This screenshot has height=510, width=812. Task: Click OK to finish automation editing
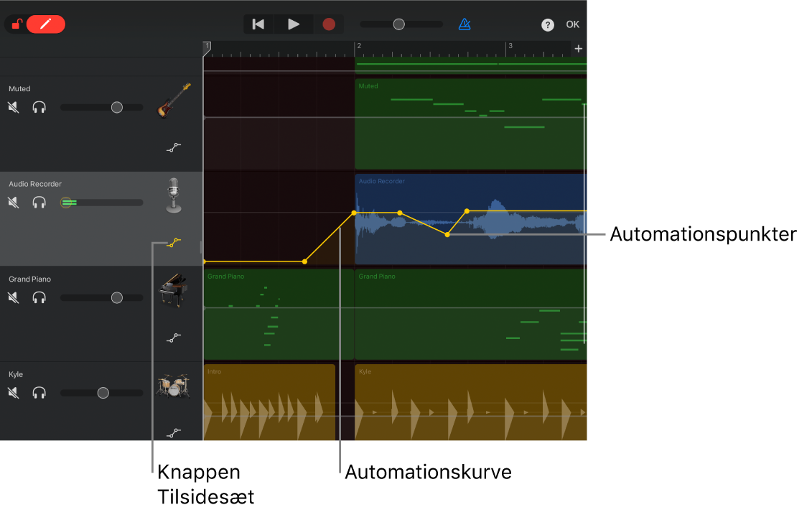[572, 24]
